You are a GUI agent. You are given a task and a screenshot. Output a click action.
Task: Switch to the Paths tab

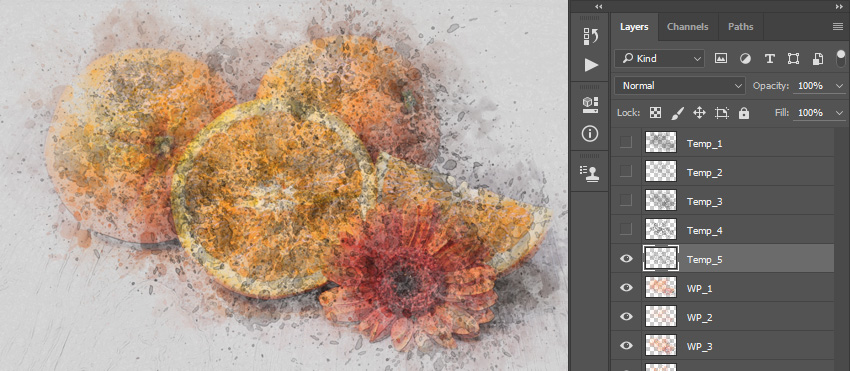click(x=740, y=27)
